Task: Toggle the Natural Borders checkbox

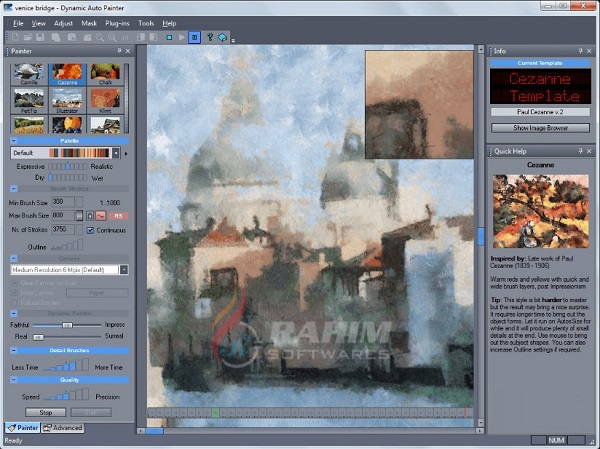Action: point(15,303)
